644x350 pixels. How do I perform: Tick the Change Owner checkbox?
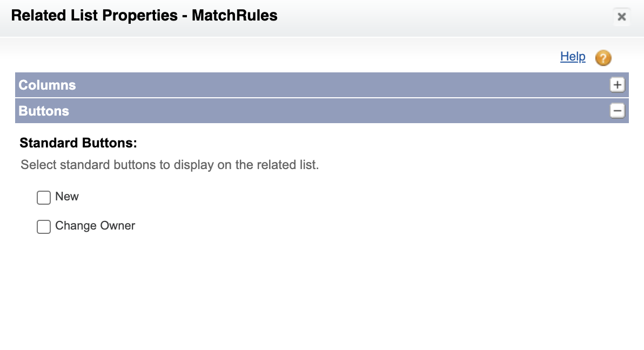tap(44, 227)
